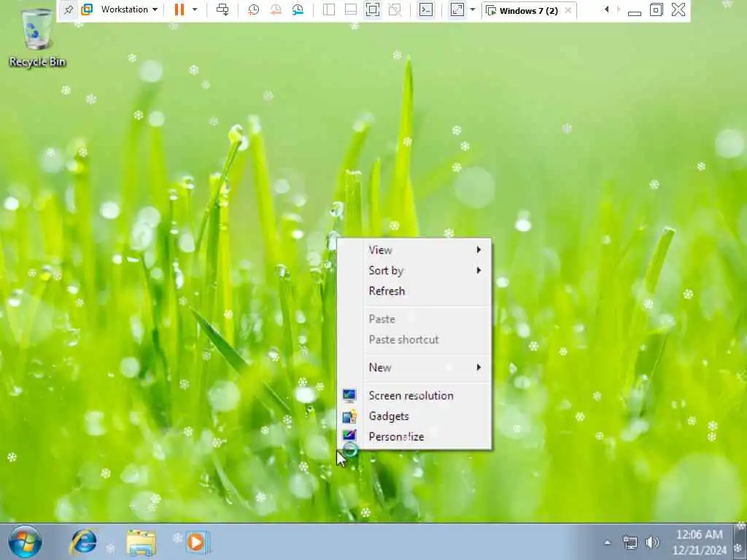Screen dimensions: 747x560
Task: Expand the stretch display options arrow
Action: point(473,9)
